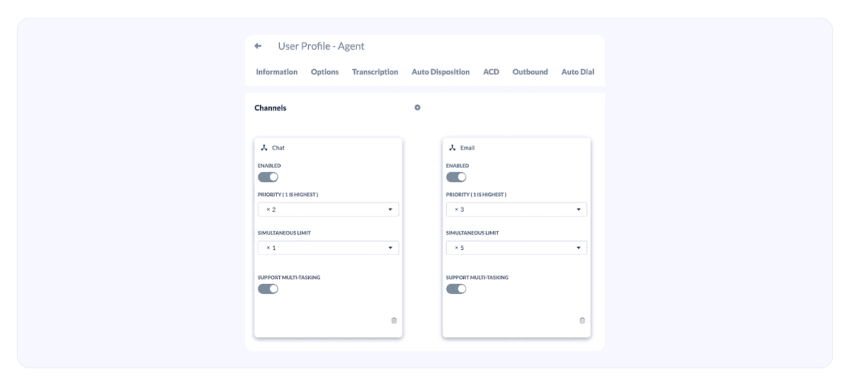Toggle Enabled for the Email channel
This screenshot has width=850, height=386.
coord(456,177)
